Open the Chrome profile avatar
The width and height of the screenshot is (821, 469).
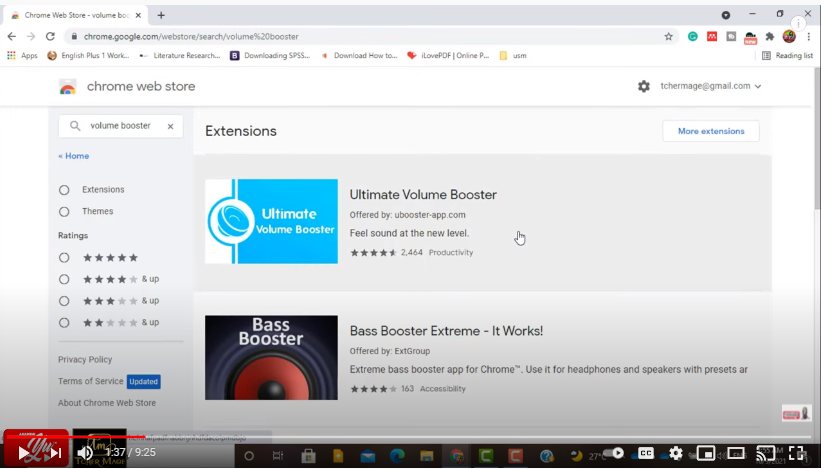(x=789, y=36)
